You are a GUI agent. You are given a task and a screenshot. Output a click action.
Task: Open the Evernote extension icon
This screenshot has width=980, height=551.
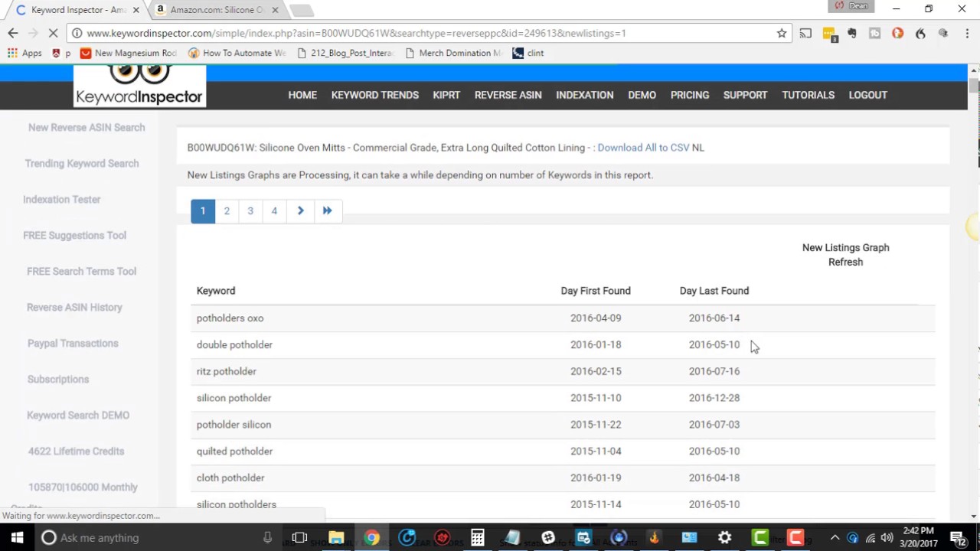coord(851,33)
